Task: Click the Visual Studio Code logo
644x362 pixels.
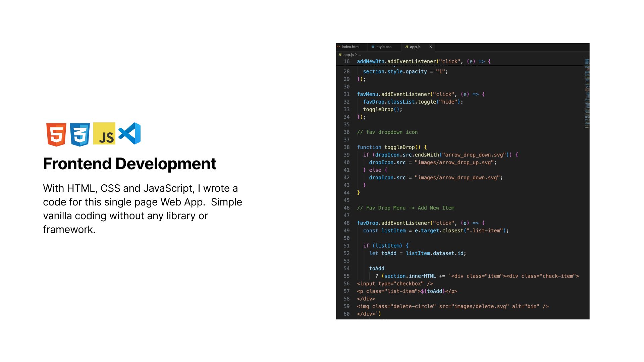Action: [x=130, y=133]
